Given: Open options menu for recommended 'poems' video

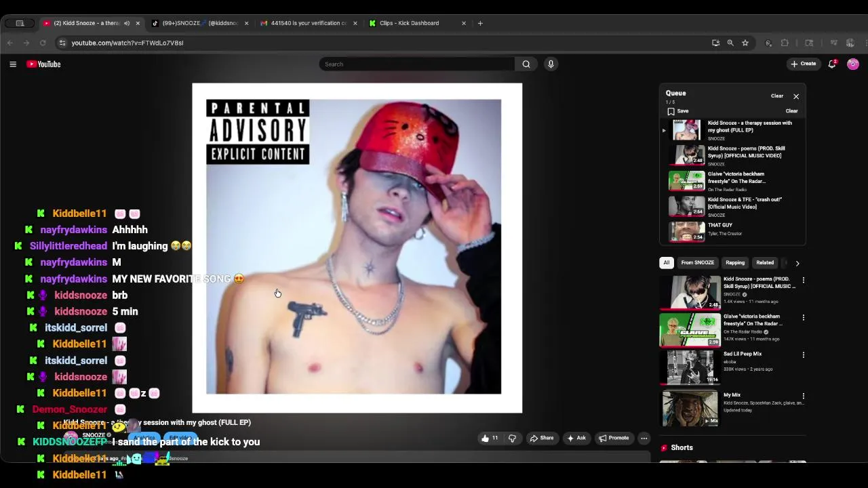Looking at the screenshot, I should 804,280.
